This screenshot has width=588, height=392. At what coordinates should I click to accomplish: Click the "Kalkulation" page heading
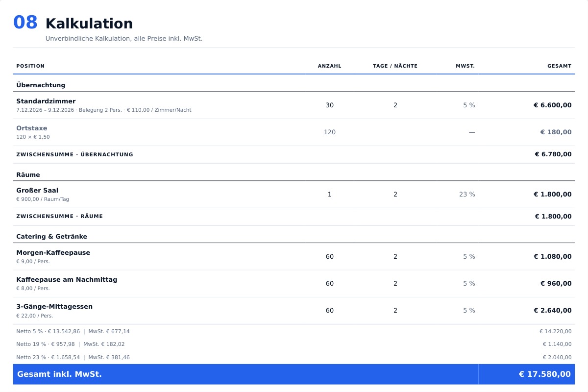tap(89, 24)
